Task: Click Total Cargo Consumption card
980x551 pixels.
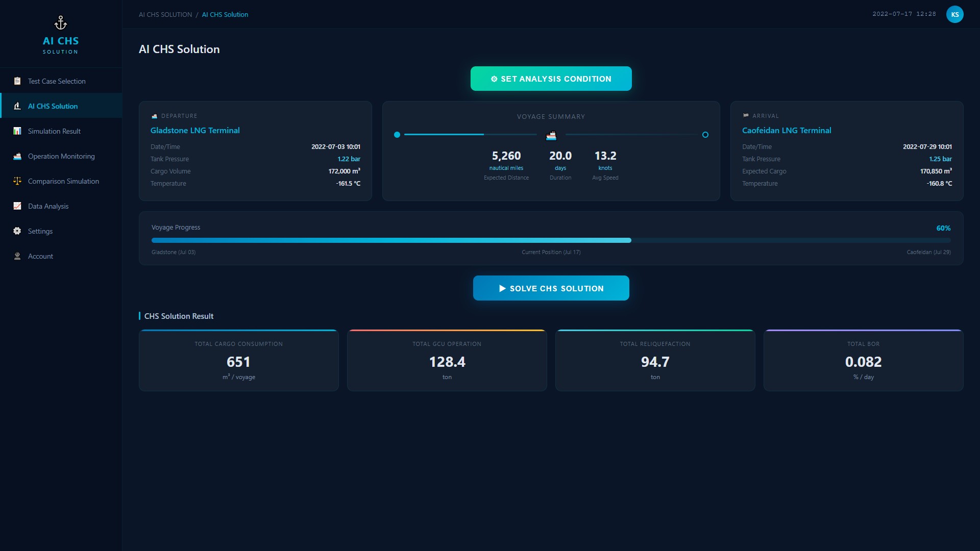Action: [x=239, y=361]
